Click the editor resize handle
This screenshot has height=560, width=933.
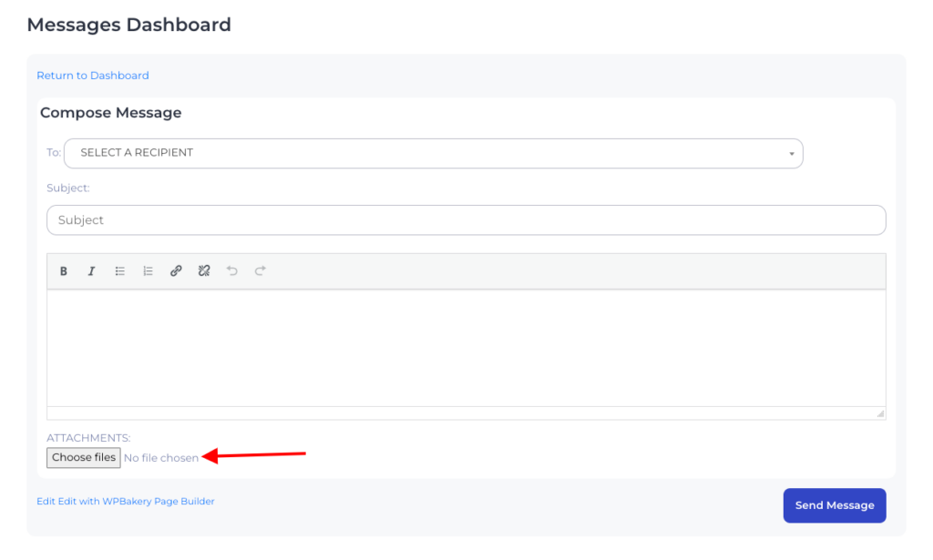(880, 413)
